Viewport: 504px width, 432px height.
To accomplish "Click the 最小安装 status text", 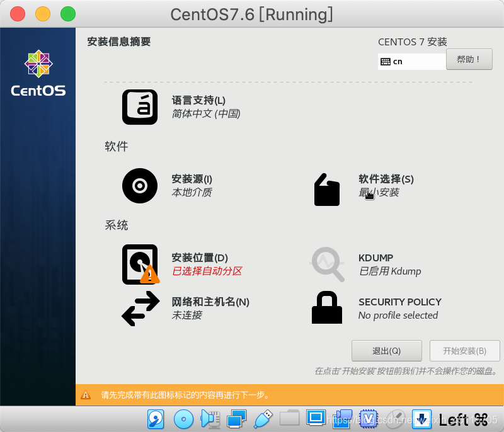I will pyautogui.click(x=379, y=193).
